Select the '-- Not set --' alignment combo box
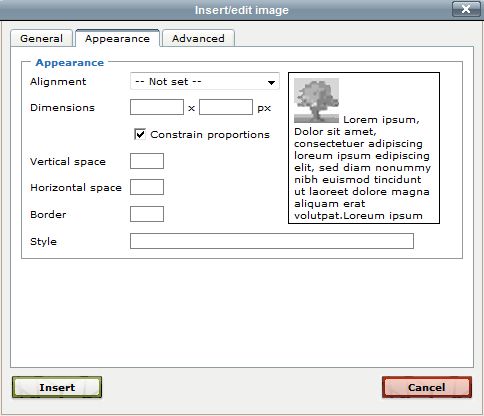 pyautogui.click(x=205, y=82)
